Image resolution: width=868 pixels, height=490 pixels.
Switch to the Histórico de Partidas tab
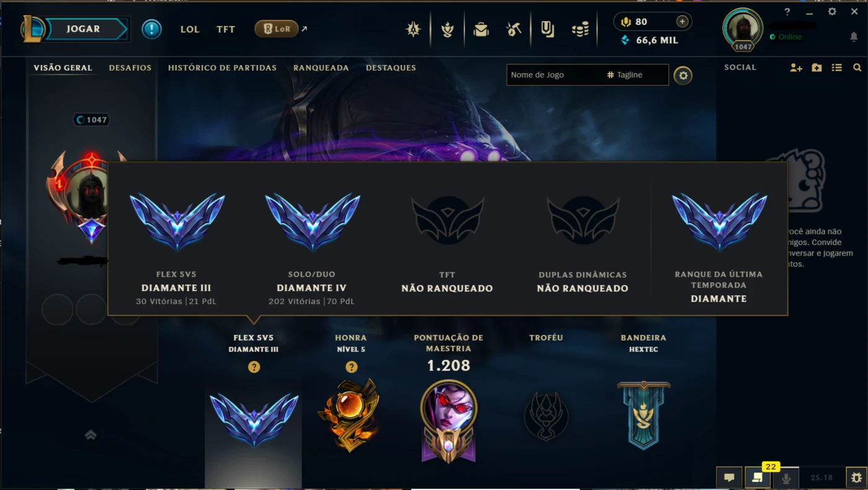(x=222, y=68)
